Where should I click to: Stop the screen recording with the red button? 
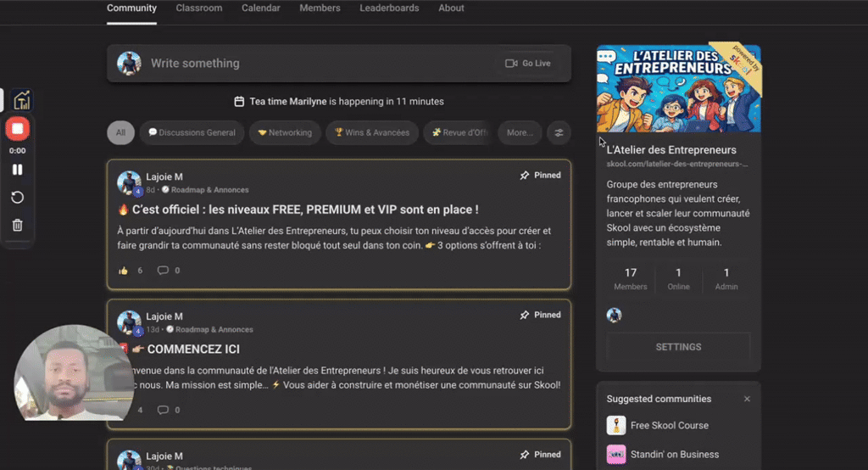click(x=17, y=129)
